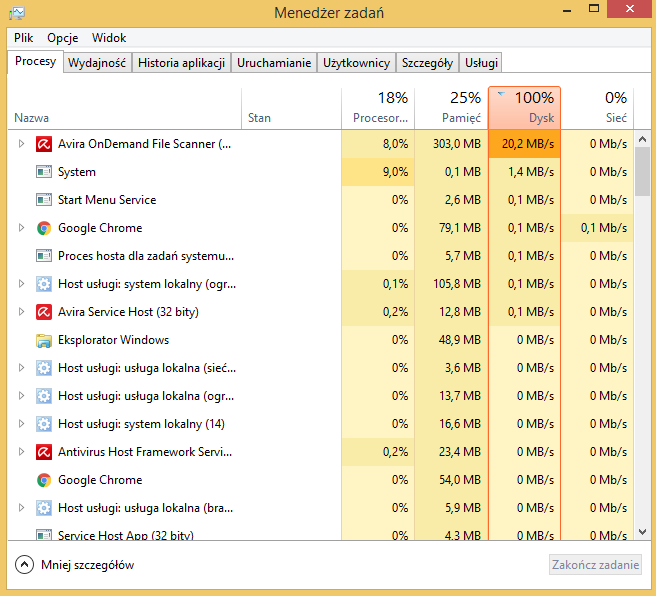Switch to the Uruchamianie tab
Screen dimensions: 656x596
[x=274, y=63]
